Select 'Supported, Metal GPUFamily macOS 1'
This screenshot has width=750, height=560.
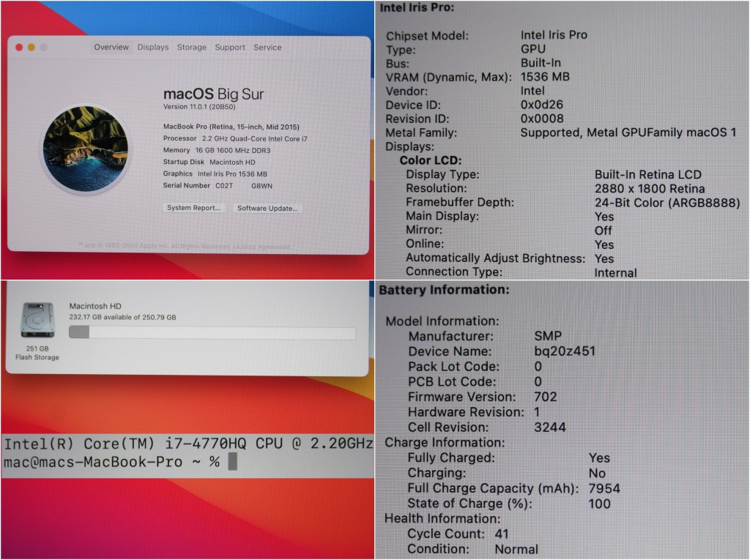(628, 132)
